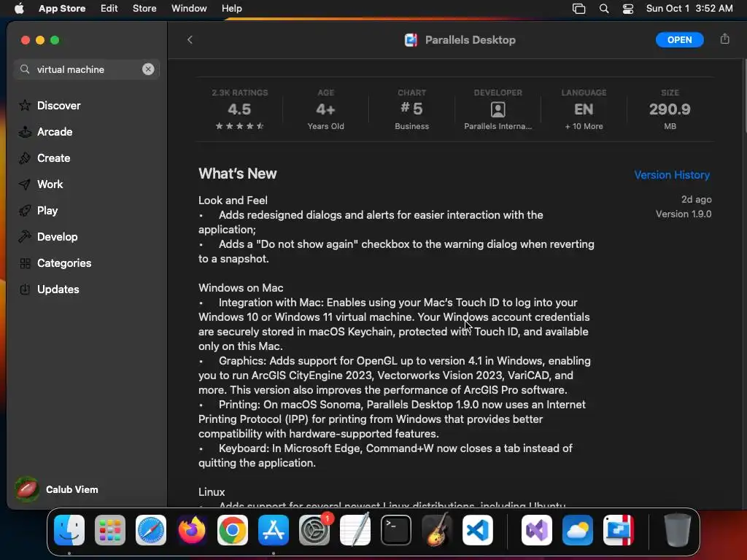Click the Share icon beside OPEN
The height and width of the screenshot is (560, 747).
click(724, 39)
